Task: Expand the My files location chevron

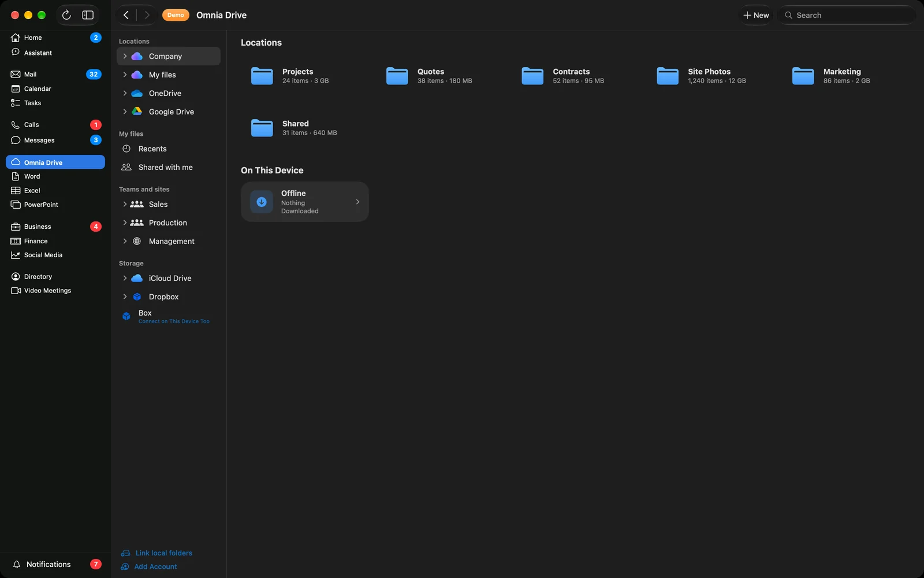Action: [125, 75]
